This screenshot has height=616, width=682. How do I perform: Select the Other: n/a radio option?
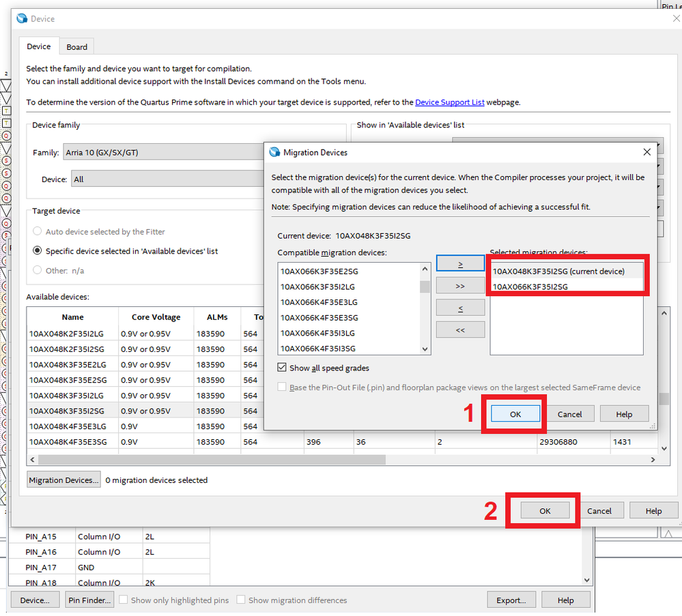[x=38, y=270]
